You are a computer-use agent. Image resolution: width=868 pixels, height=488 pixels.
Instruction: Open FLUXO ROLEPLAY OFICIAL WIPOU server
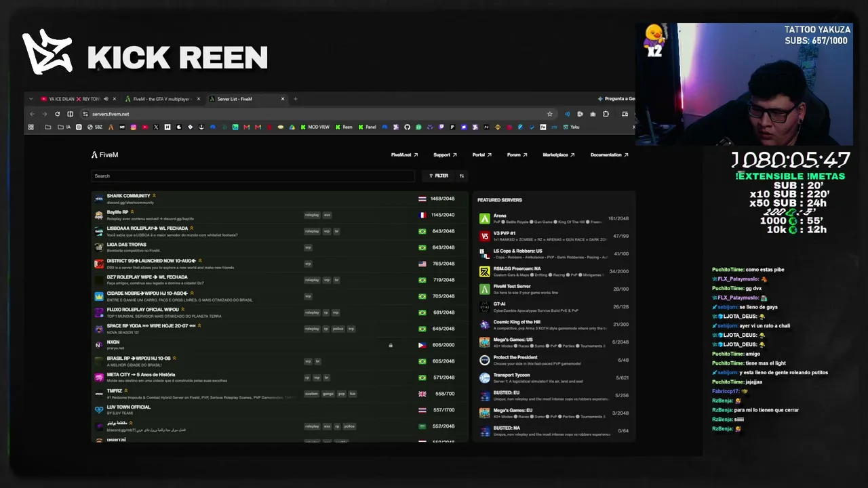(279, 312)
